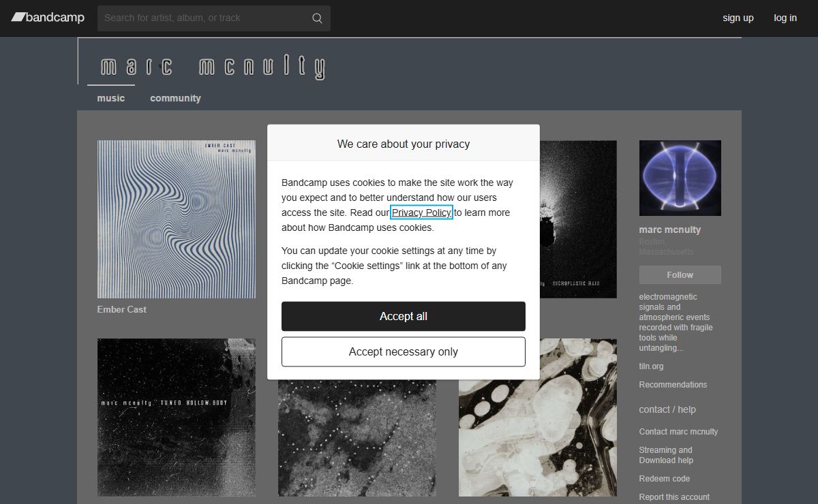Open the log in link
Image resolution: width=818 pixels, height=504 pixels.
785,18
